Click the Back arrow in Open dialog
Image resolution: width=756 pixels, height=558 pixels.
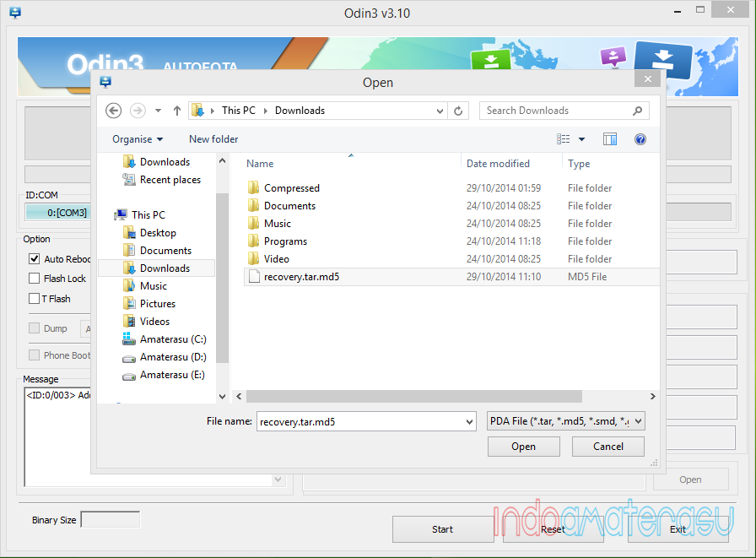pos(113,111)
